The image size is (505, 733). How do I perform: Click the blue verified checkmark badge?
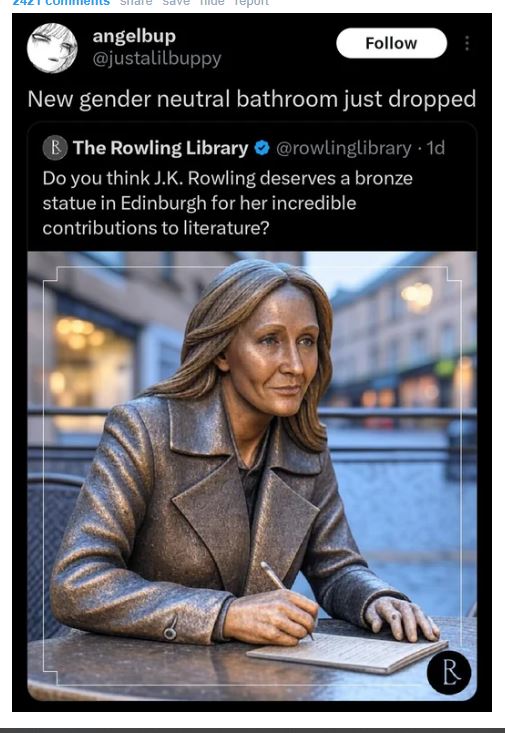pyautogui.click(x=262, y=148)
